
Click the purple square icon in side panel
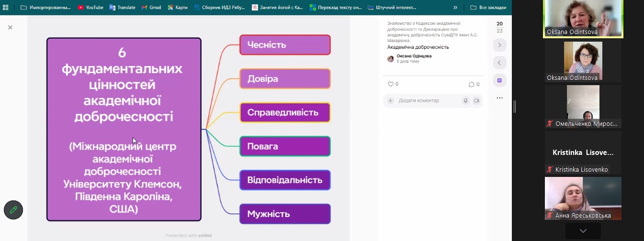coord(499,80)
